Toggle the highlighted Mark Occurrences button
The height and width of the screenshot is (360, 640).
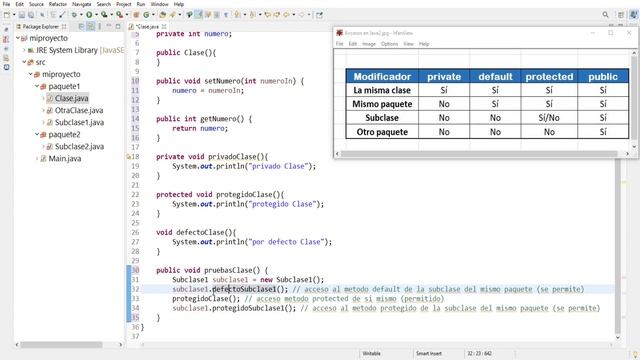pos(198,15)
